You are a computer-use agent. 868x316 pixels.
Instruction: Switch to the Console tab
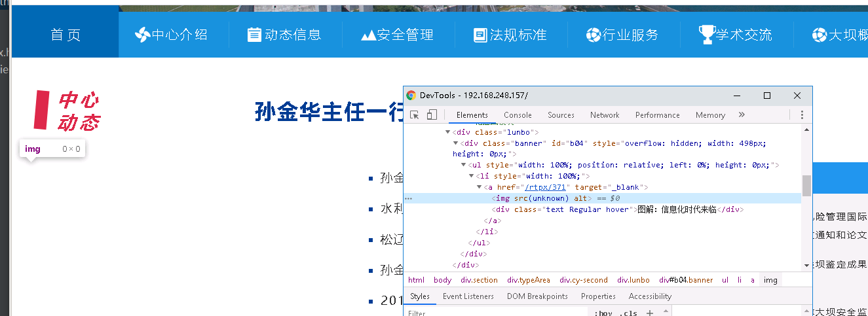[518, 115]
